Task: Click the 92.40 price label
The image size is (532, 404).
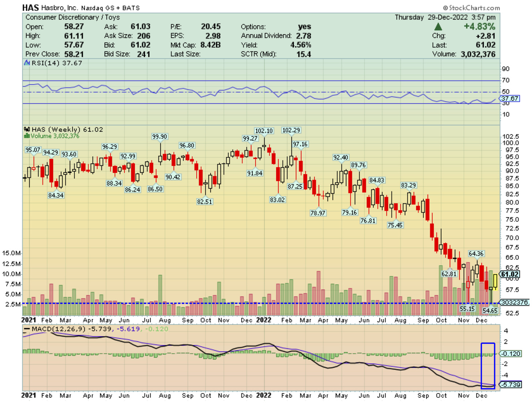Action: 341,157
